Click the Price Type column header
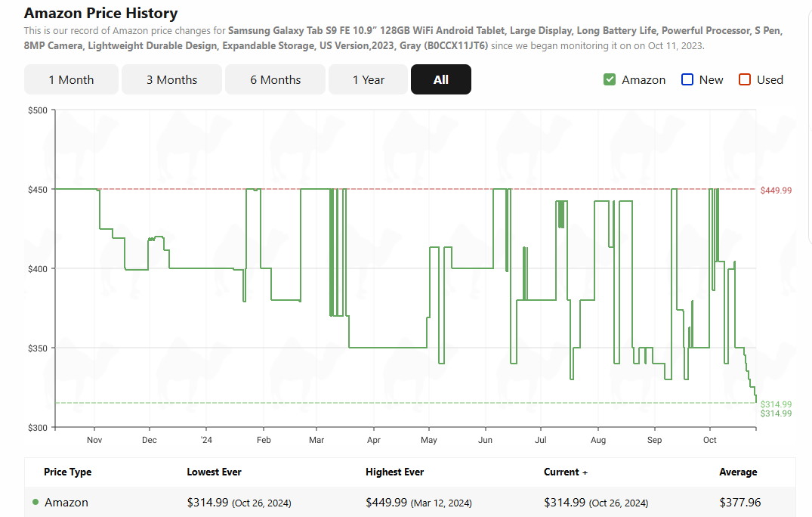The width and height of the screenshot is (812, 517). pyautogui.click(x=68, y=472)
